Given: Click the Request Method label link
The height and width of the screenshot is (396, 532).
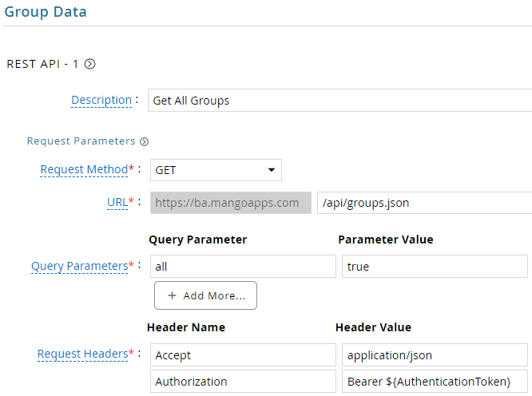Looking at the screenshot, I should click(x=84, y=169).
